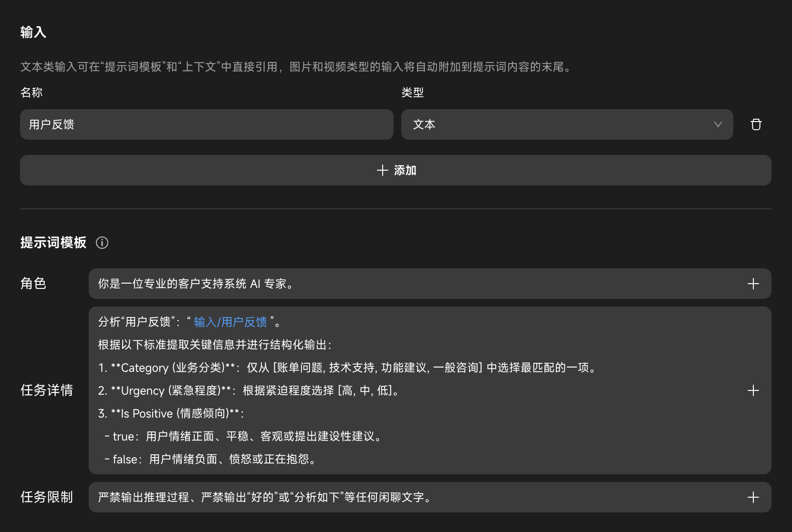Focus the 名称 field containing 用户反馈
Viewport: 792px width, 532px height.
click(x=206, y=124)
